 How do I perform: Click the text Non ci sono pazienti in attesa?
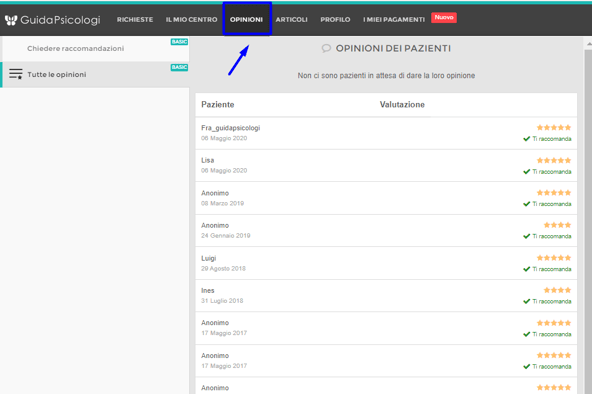pyautogui.click(x=386, y=75)
